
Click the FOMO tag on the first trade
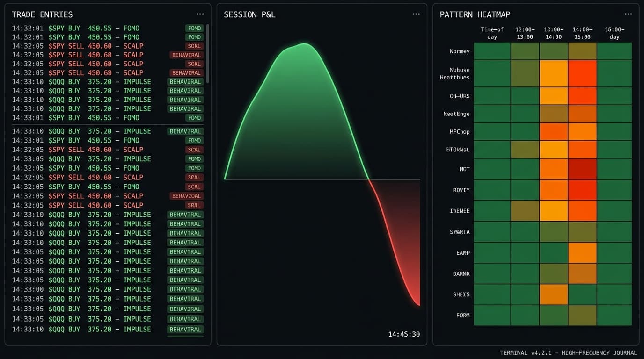pyautogui.click(x=194, y=28)
